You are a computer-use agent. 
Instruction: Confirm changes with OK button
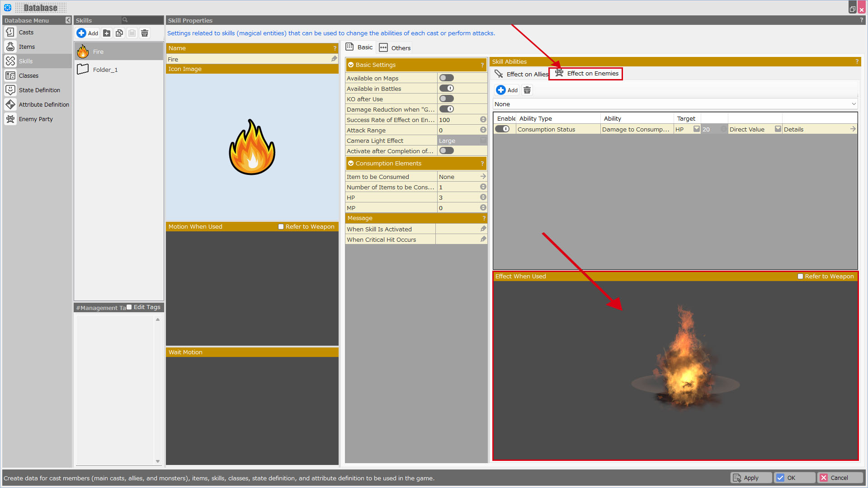pyautogui.click(x=795, y=478)
